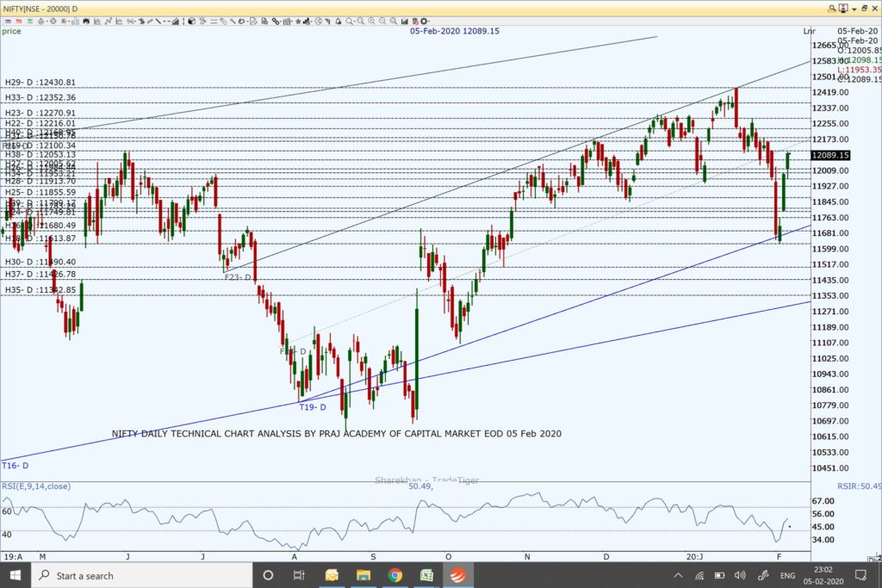Open the Windows Start button
This screenshot has height=588, width=882.
(x=16, y=575)
